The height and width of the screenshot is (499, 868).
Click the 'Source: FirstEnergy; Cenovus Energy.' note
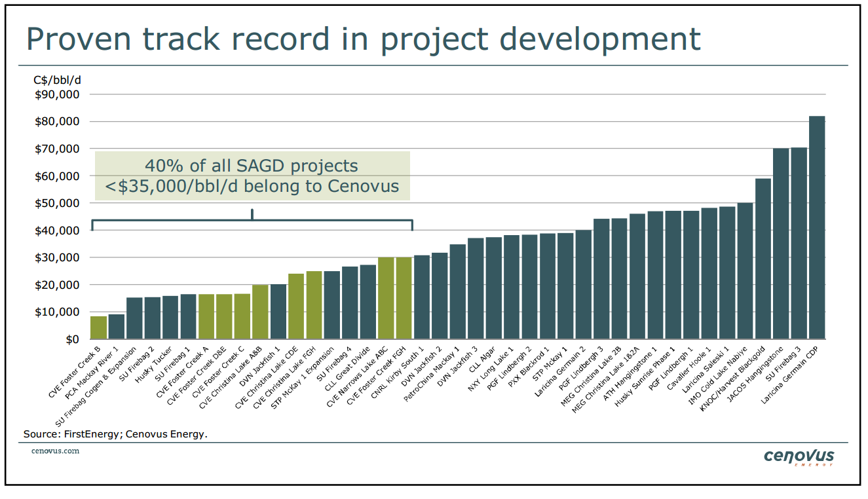(115, 434)
